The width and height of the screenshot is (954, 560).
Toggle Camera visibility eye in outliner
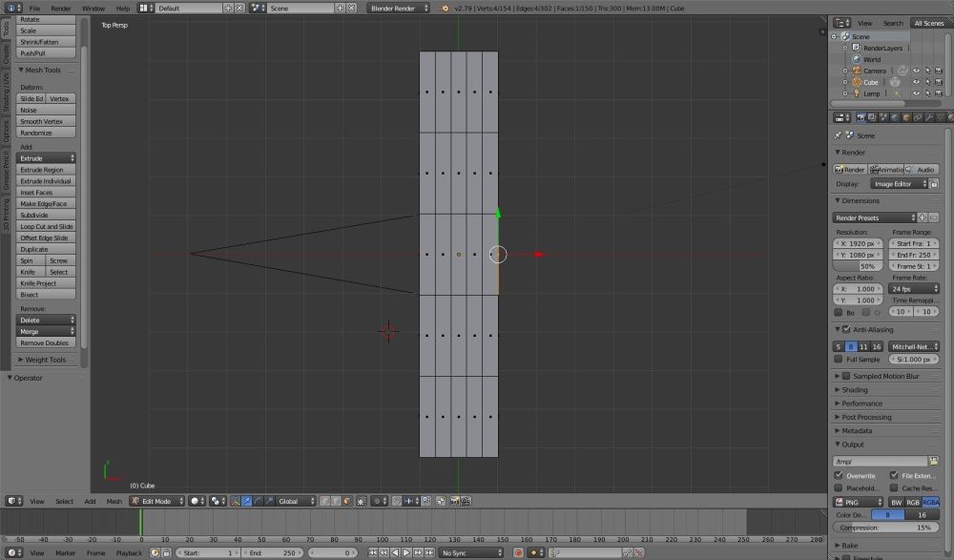tap(916, 71)
